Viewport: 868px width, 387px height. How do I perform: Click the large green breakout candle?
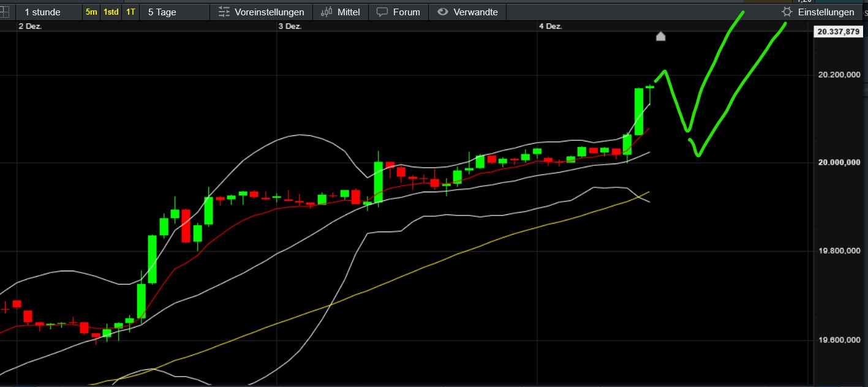639,110
